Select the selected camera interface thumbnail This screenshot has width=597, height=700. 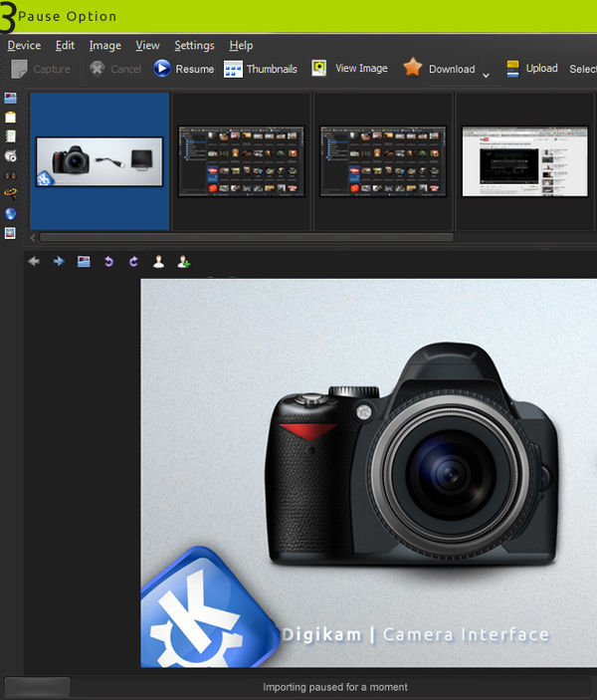[99, 160]
